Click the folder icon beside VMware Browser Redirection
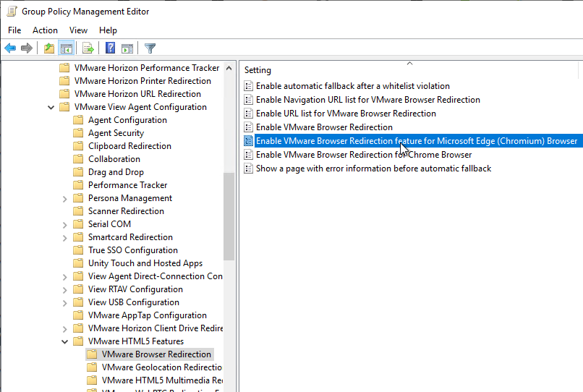 [x=92, y=354]
